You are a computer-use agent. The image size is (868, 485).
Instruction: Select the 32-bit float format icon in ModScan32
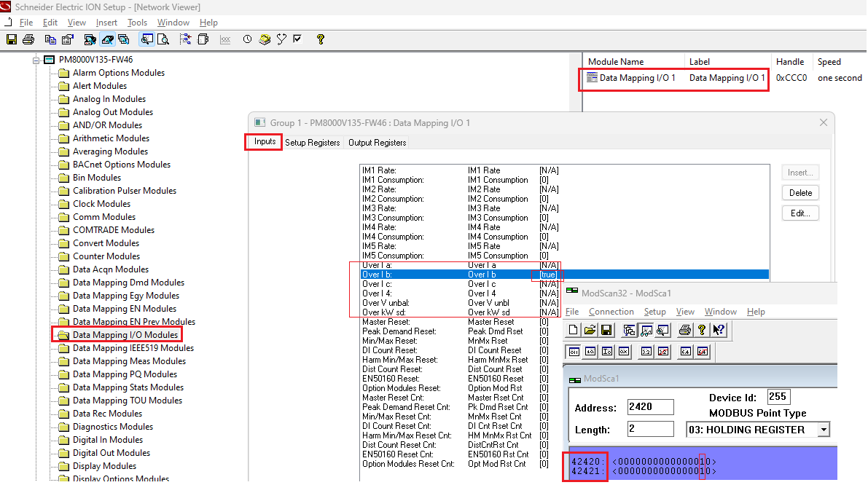click(646, 352)
